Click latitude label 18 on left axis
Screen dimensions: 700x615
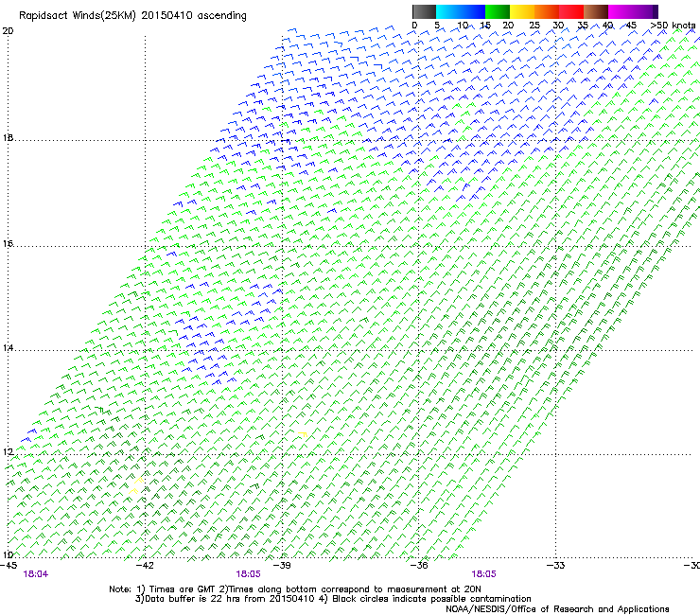pyautogui.click(x=8, y=137)
